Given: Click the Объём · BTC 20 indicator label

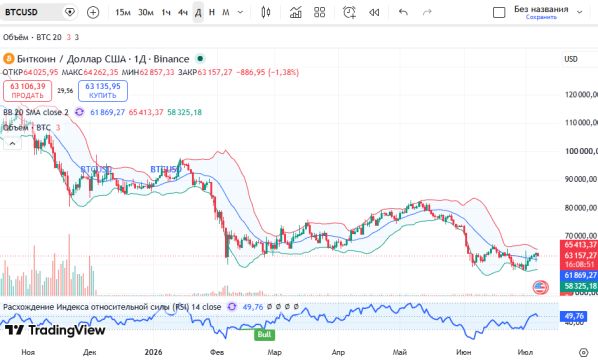Looking at the screenshot, I should click(x=32, y=37).
